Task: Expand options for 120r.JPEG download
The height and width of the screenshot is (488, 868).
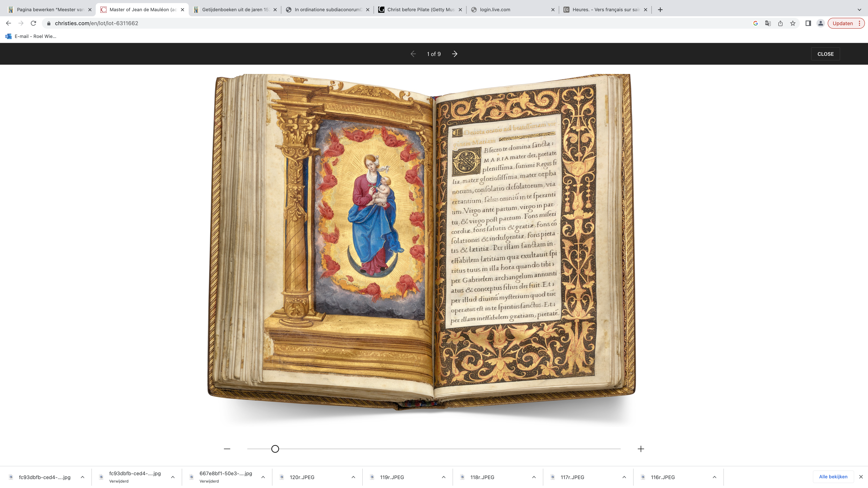Action: [x=353, y=477]
